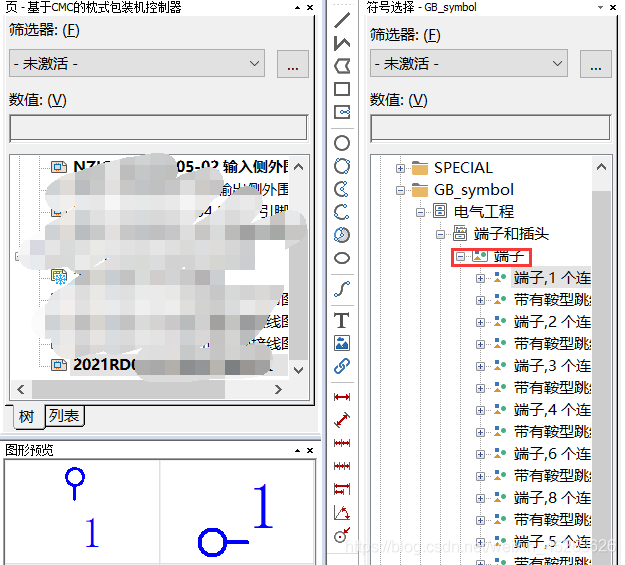Select the radius dimension tool
The image size is (626, 565).
click(342, 535)
